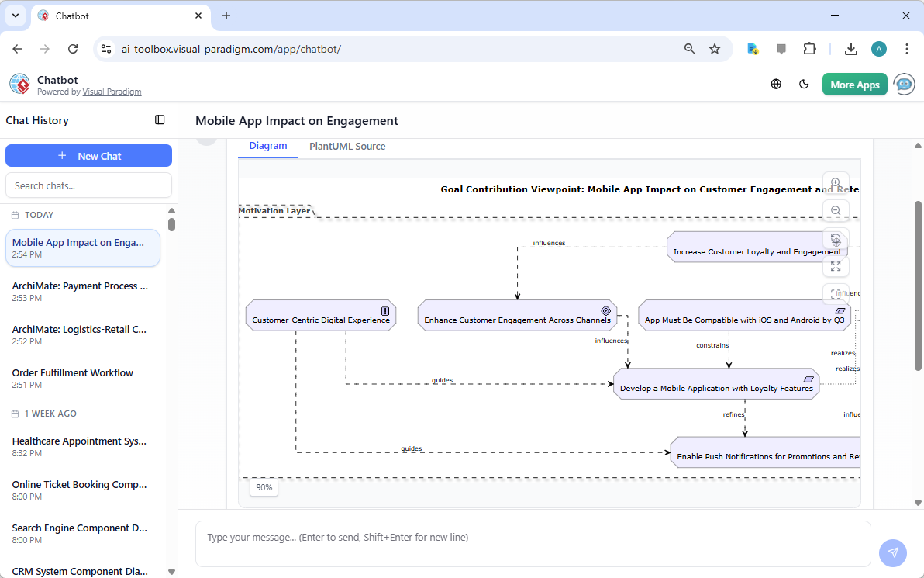Collapse the TODAY chat group
This screenshot has height=578, width=924.
pos(40,215)
